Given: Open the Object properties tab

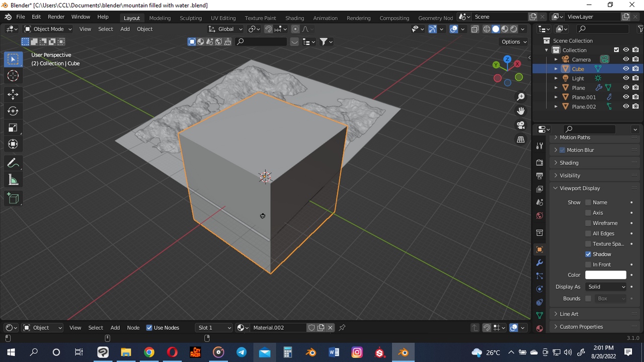Looking at the screenshot, I should point(539,249).
